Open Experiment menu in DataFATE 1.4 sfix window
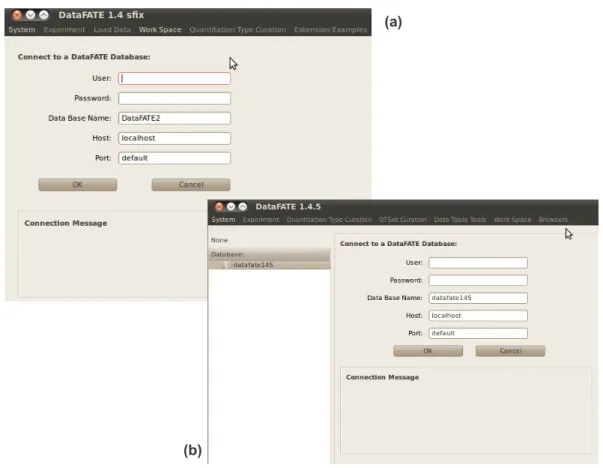 click(x=64, y=30)
